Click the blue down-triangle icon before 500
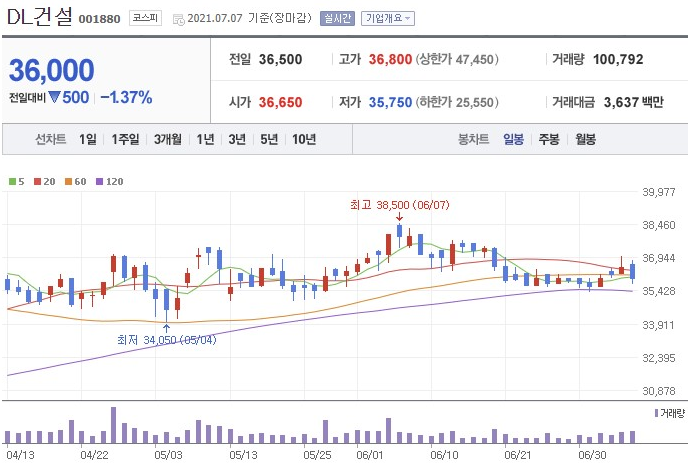Screen dimensions: 688x464 (54, 97)
